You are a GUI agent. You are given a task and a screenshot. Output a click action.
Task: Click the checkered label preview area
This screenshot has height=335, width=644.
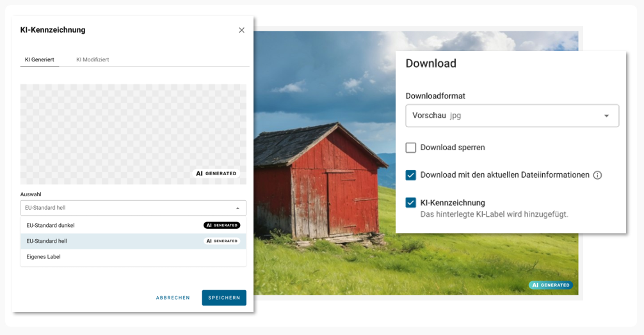133,134
